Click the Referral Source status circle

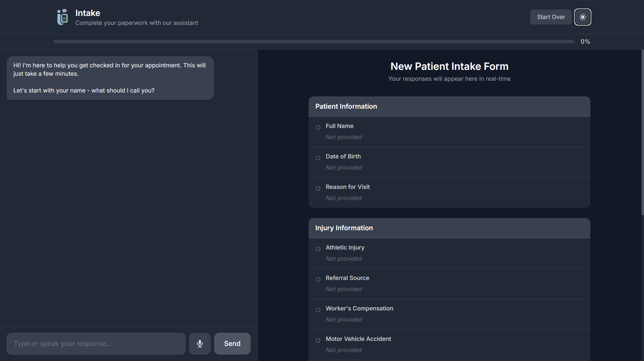tap(318, 279)
